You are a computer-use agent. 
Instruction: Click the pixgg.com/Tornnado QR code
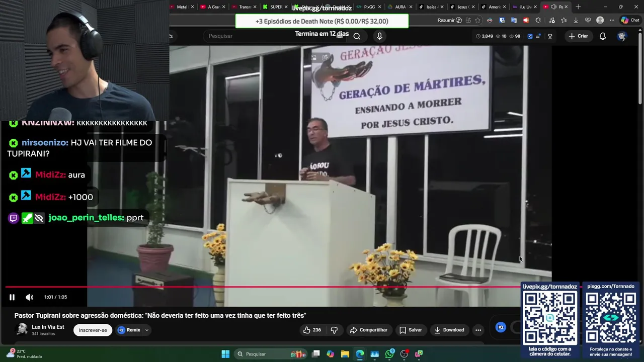tap(610, 318)
